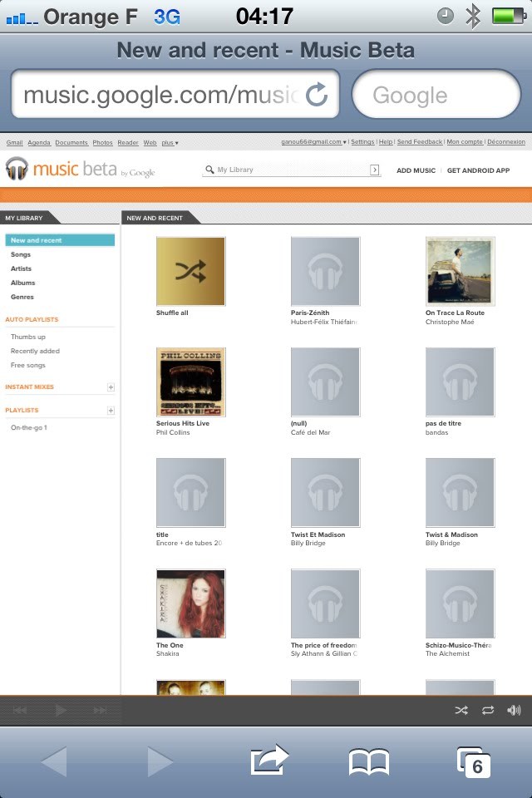Open the Safari share action icon
The height and width of the screenshot is (798, 532).
coord(268,761)
